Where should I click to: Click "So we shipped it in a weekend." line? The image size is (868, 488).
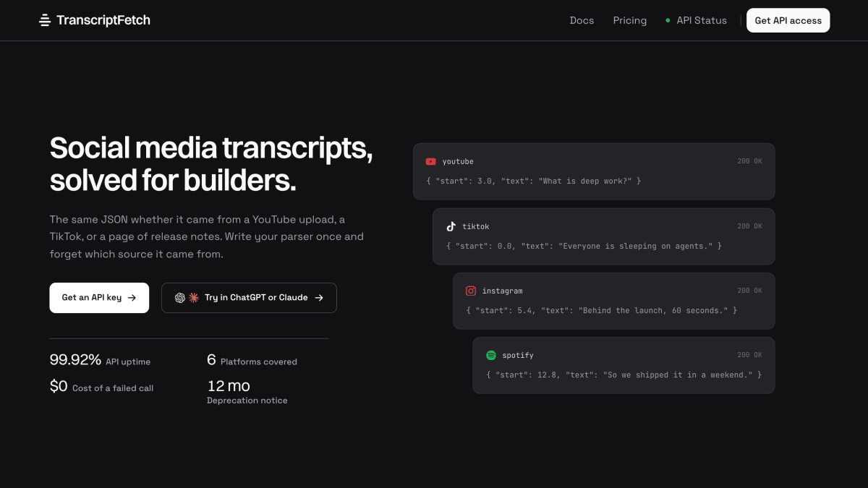click(x=624, y=374)
